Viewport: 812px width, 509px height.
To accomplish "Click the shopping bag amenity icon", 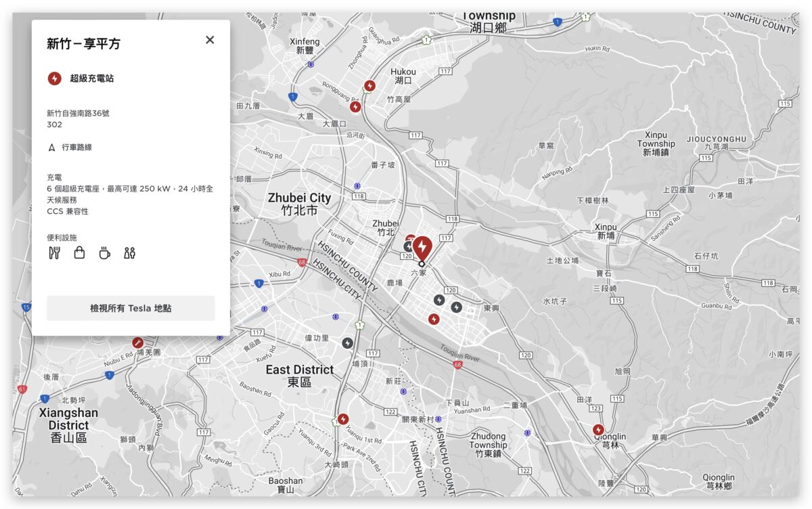I will pyautogui.click(x=79, y=253).
